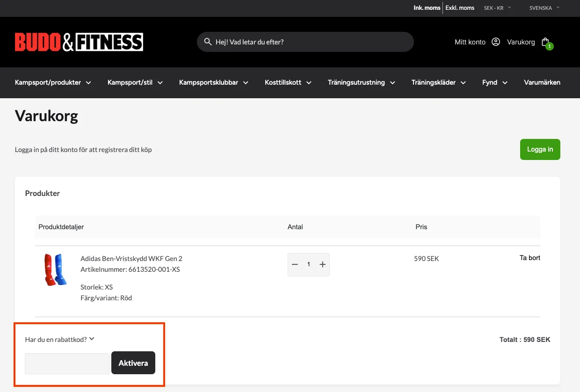Switch prices to Exkl. moms

[460, 8]
